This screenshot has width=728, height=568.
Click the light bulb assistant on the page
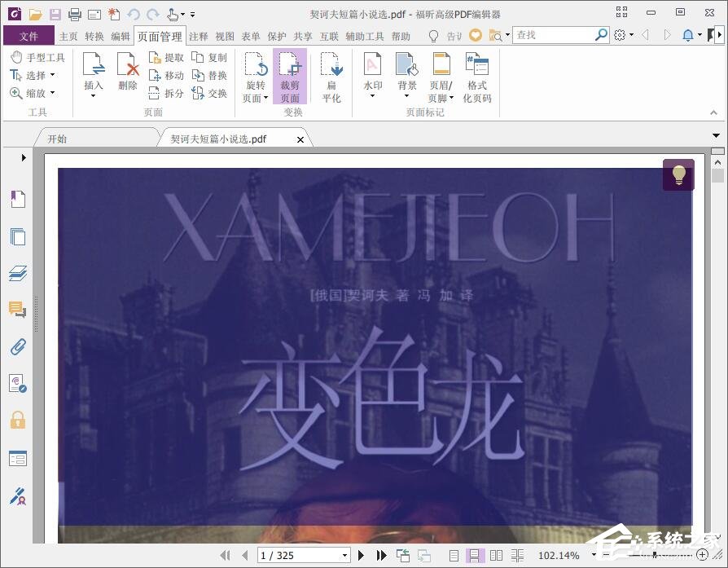point(679,174)
